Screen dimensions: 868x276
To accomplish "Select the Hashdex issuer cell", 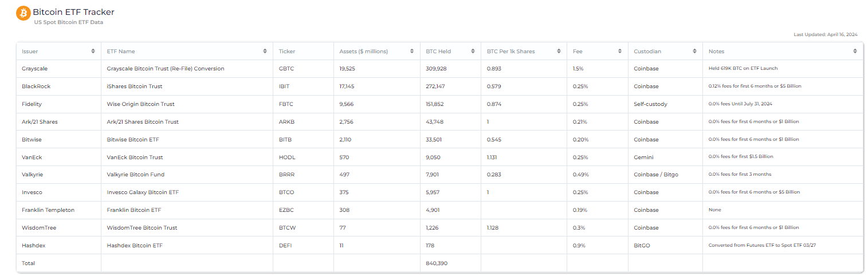I will tap(33, 246).
